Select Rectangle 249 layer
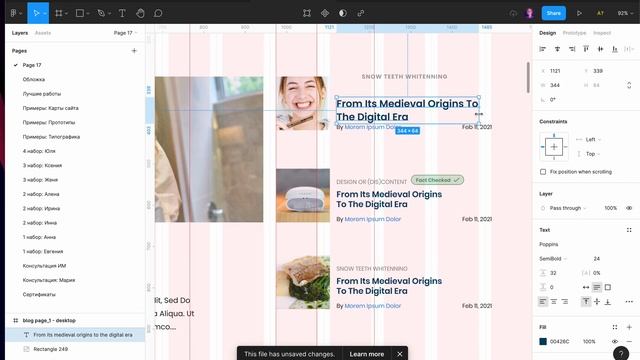640x360 pixels. tap(51, 349)
